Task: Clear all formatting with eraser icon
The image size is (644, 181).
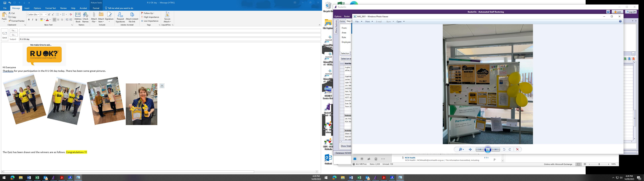Action: click(71, 15)
